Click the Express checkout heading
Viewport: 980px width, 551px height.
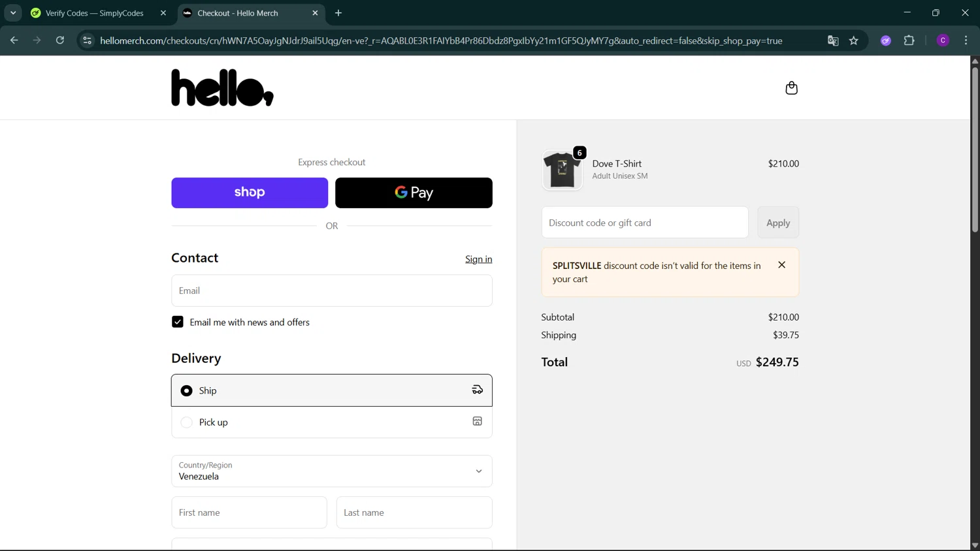pyautogui.click(x=332, y=162)
